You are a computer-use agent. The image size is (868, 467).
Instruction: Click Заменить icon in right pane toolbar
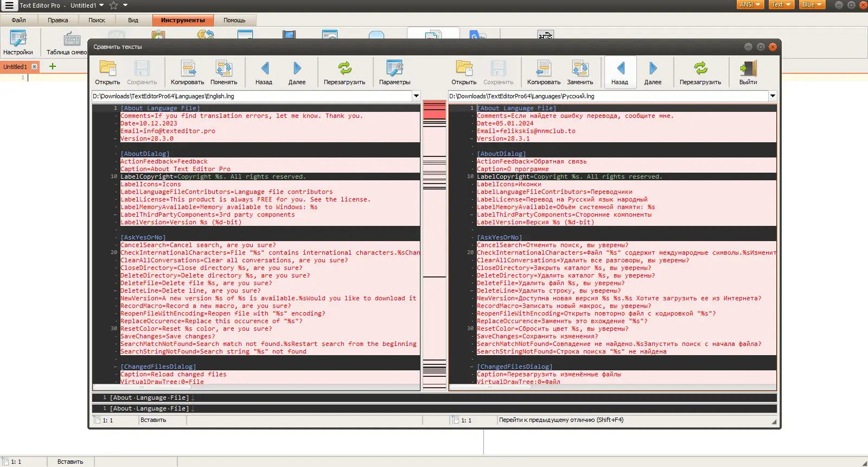(x=580, y=73)
